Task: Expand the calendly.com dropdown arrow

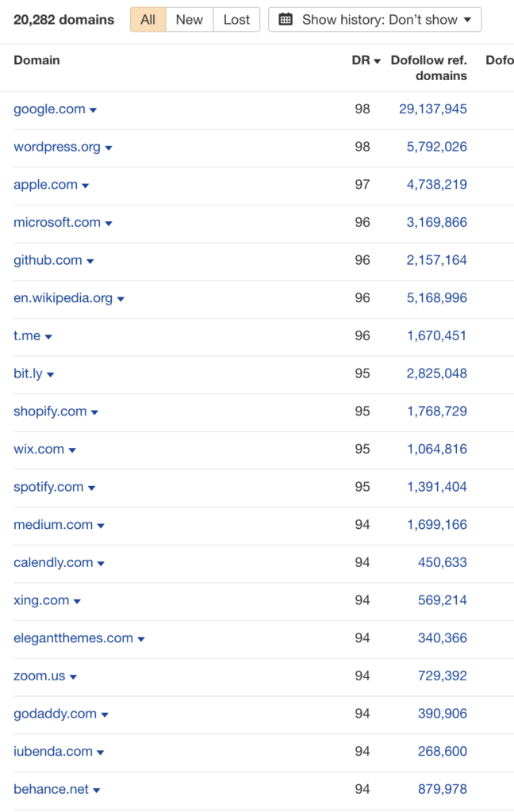Action: click(x=101, y=564)
